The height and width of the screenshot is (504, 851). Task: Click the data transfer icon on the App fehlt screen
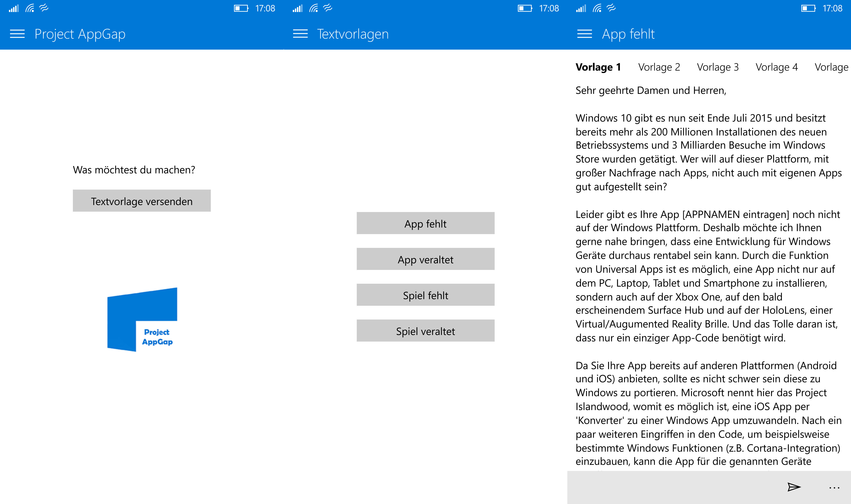611,8
